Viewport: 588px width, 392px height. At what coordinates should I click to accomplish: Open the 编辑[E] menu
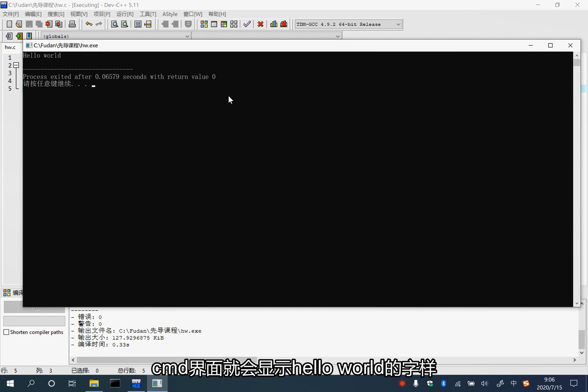coord(33,14)
